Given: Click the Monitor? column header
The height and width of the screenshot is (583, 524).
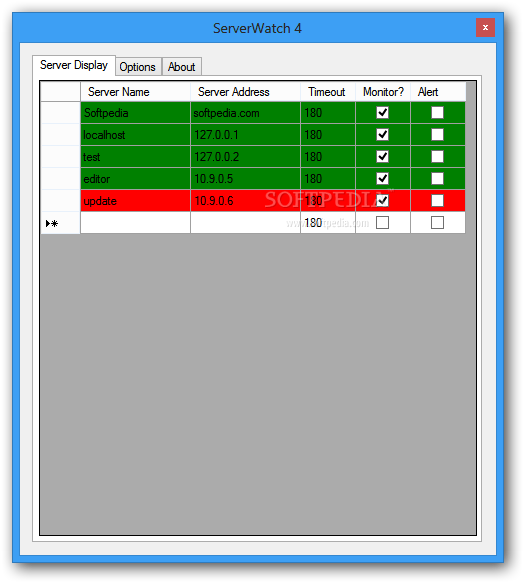Looking at the screenshot, I should click(x=383, y=92).
